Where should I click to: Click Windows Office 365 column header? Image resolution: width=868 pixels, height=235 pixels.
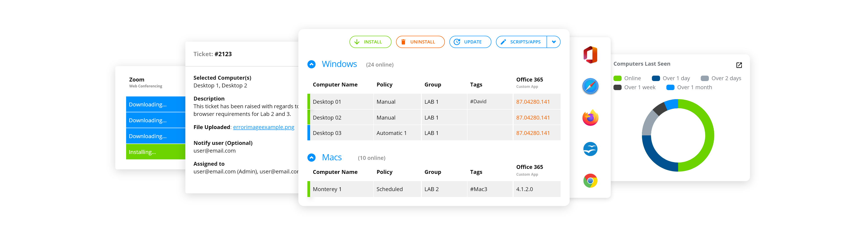coord(529,80)
